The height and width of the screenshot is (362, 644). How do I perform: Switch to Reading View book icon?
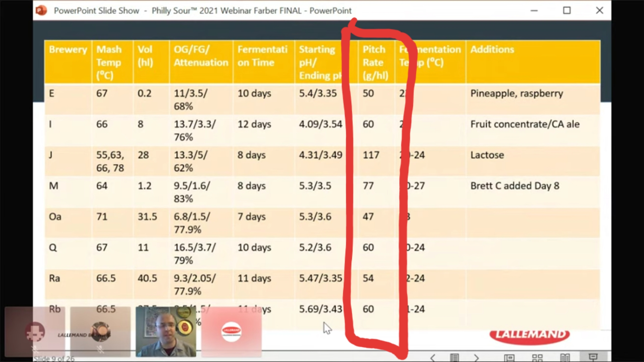click(565, 358)
